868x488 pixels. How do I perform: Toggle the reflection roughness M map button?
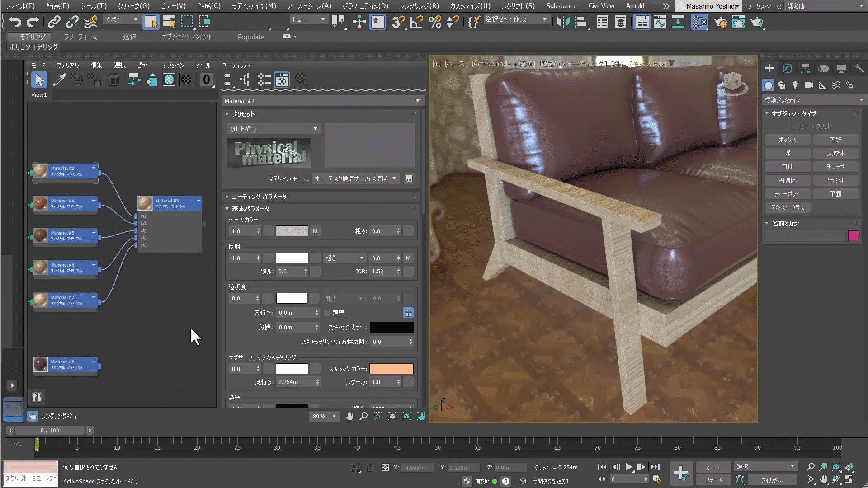408,258
